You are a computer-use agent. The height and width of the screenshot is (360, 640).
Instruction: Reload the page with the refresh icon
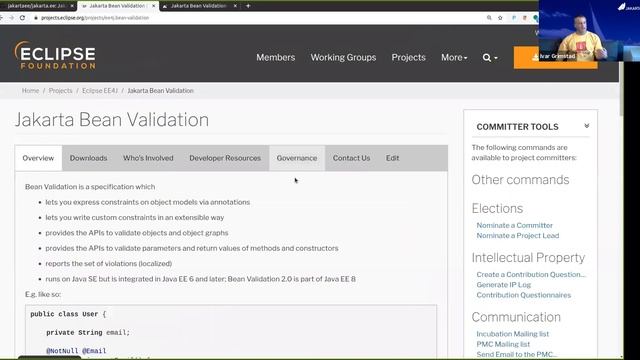tap(22, 18)
